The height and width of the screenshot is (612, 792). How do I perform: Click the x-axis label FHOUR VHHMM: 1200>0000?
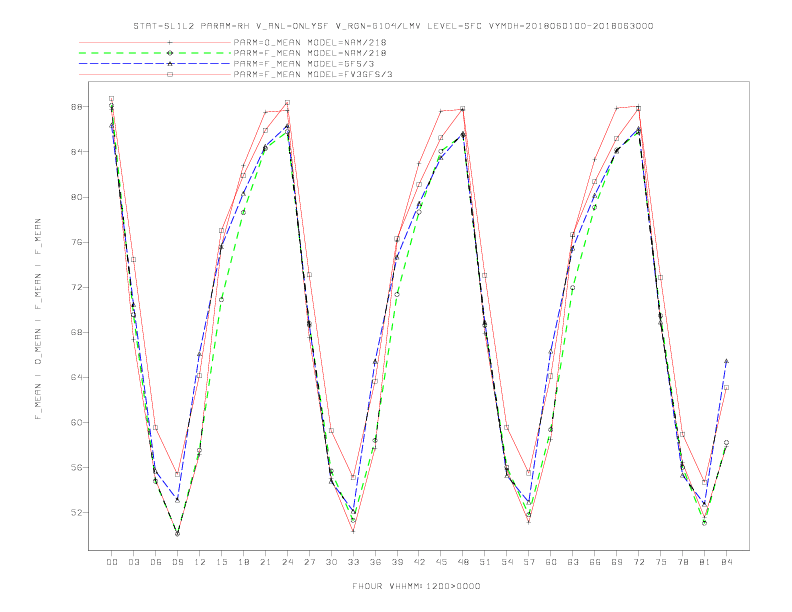tap(416, 586)
